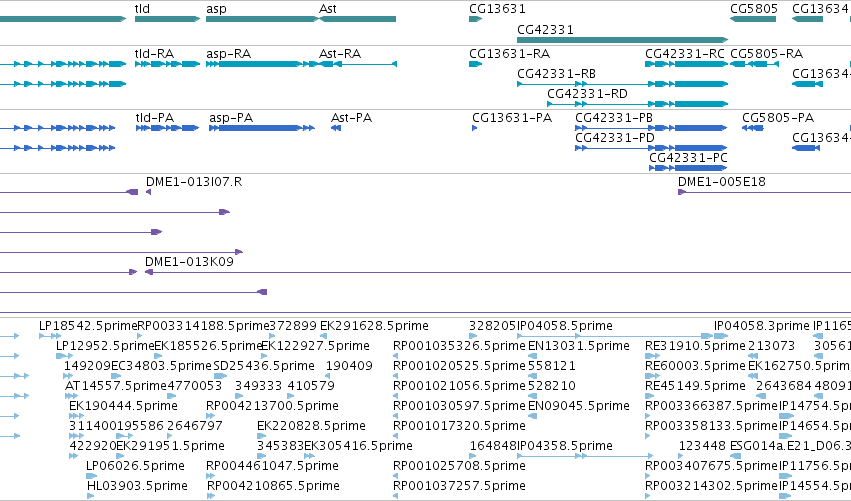The width and height of the screenshot is (851, 501).
Task: Select the CG5805 gene glyph
Action: [753, 19]
